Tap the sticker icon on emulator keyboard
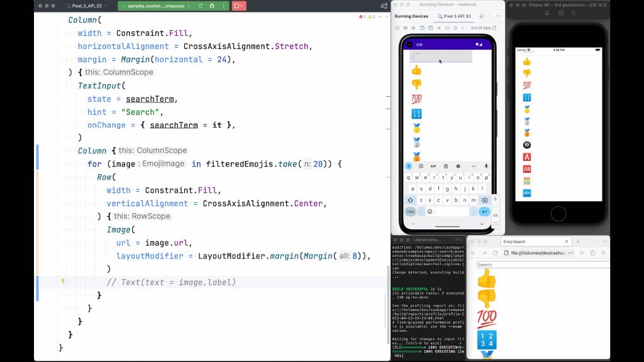The height and width of the screenshot is (362, 644). 421,166
